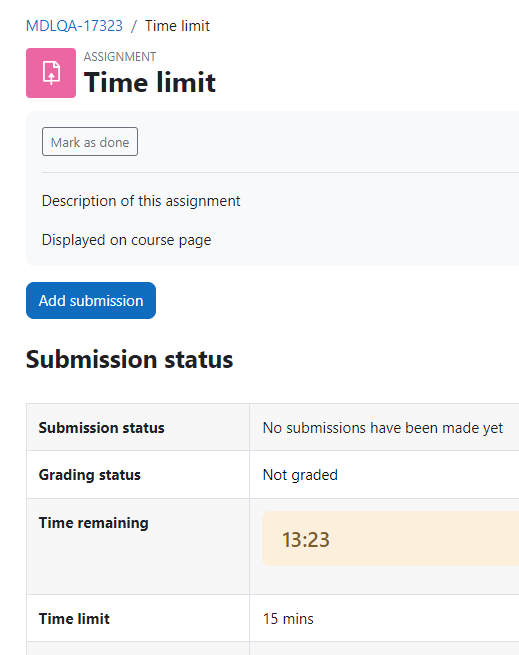Click No submissions have been made yet
The image size is (519, 655).
383,428
